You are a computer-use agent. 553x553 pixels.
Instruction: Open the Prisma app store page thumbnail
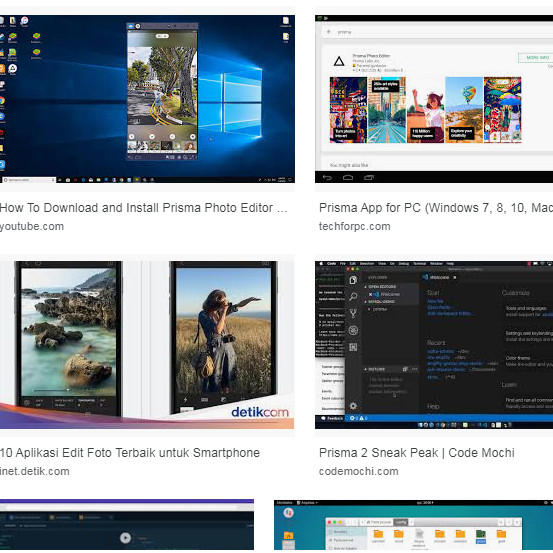(434, 99)
